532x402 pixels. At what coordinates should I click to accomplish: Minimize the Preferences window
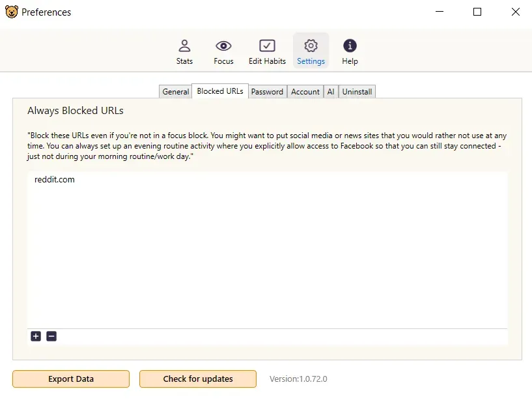click(440, 12)
